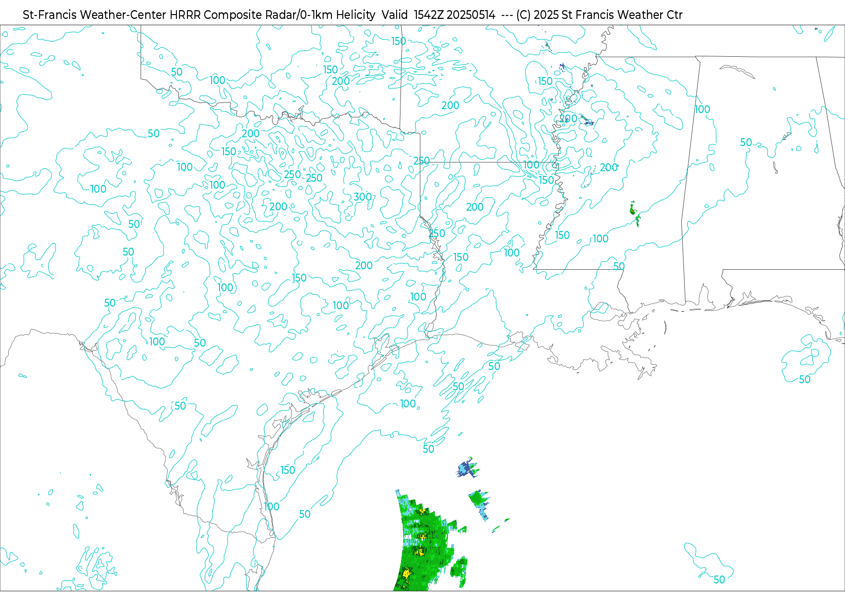Click the "1542Z 20250514" valid time text
Screen dimensions: 845x616
coord(455,15)
